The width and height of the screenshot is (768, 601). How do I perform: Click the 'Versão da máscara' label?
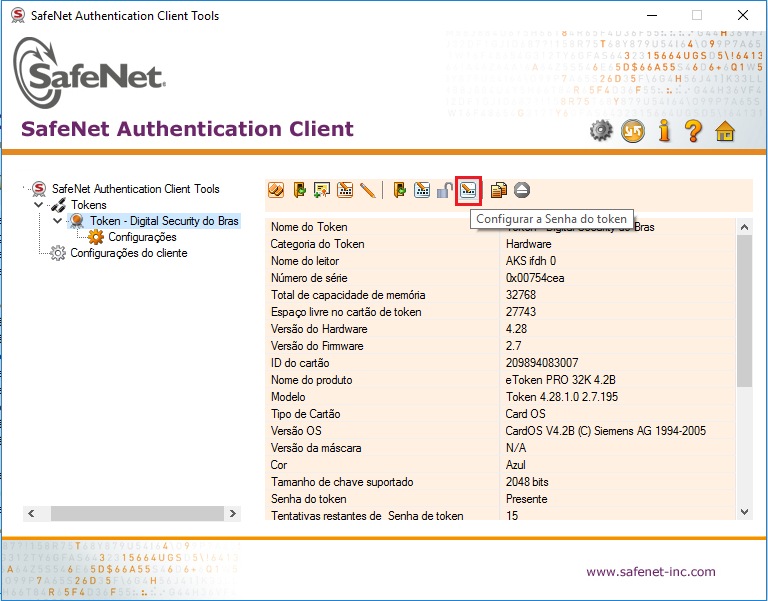(x=316, y=448)
